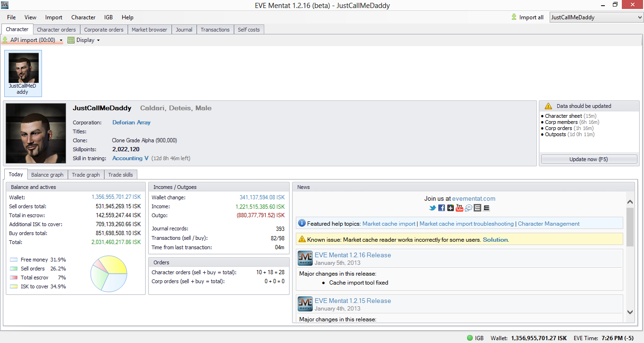Screen dimensions: 644x343
Task: Click the Wallet value 1,356,955,701.27 ISK in Balance panel
Action: coord(116,197)
